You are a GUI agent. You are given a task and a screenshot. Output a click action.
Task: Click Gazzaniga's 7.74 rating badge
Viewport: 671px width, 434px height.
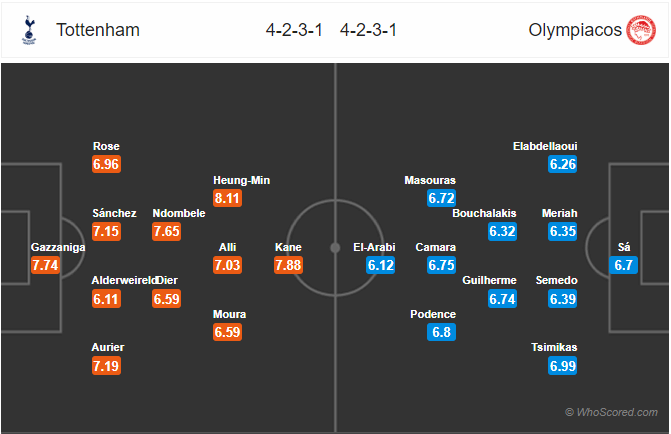coord(45,265)
